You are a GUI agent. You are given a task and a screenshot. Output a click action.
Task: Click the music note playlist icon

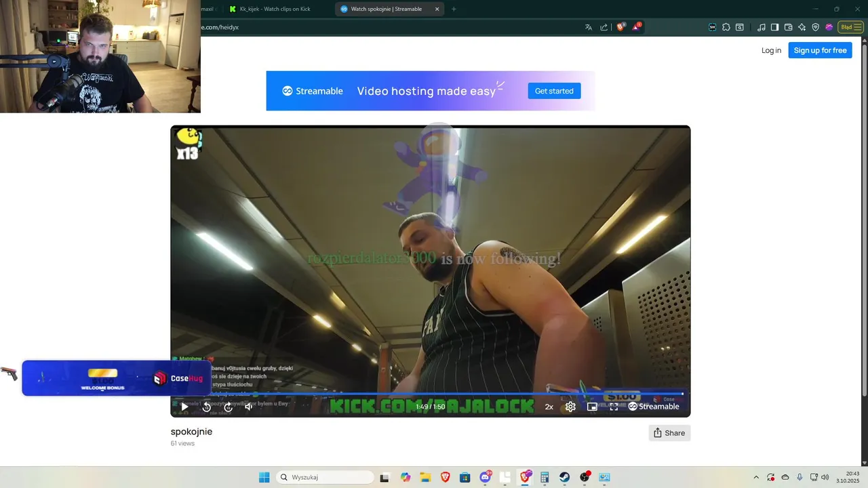[762, 27]
